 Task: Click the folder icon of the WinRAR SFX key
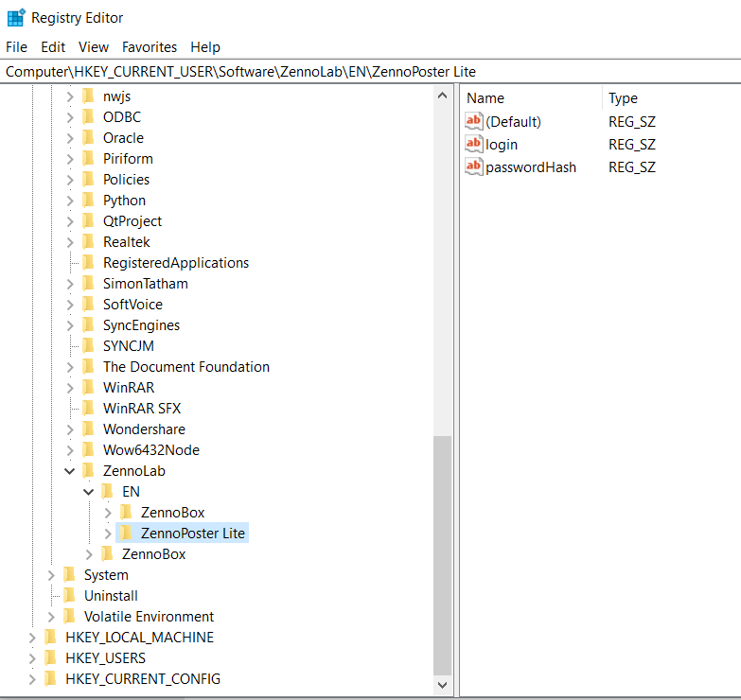(x=88, y=408)
